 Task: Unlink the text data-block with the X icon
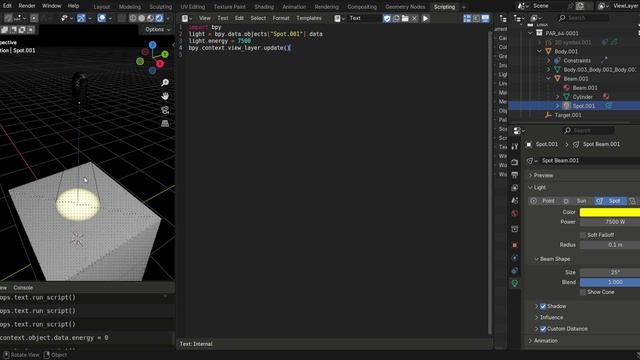[x=414, y=18]
